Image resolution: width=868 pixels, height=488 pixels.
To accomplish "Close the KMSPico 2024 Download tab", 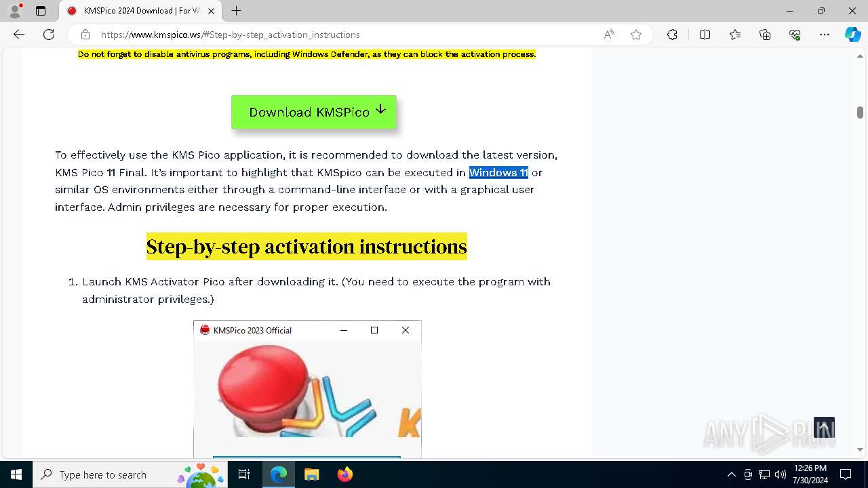I will pos(212,11).
